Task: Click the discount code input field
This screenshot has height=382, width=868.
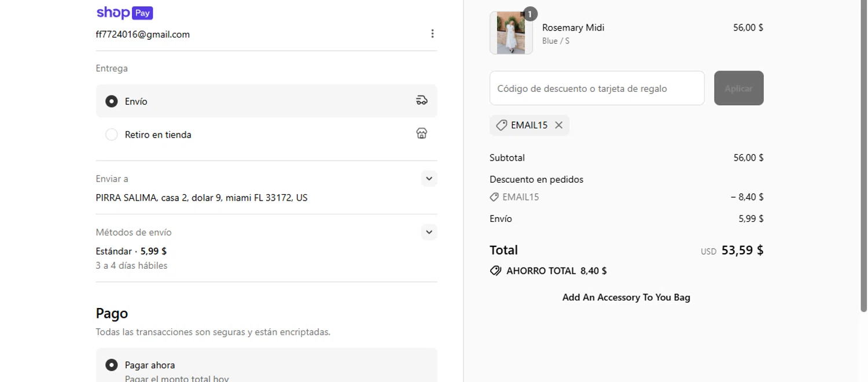Action: pyautogui.click(x=597, y=88)
